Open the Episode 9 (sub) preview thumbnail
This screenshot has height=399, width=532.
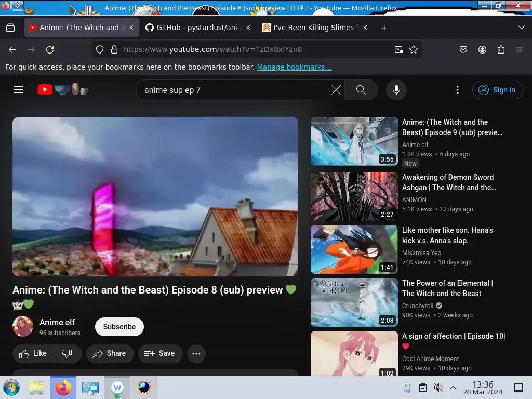(354, 141)
